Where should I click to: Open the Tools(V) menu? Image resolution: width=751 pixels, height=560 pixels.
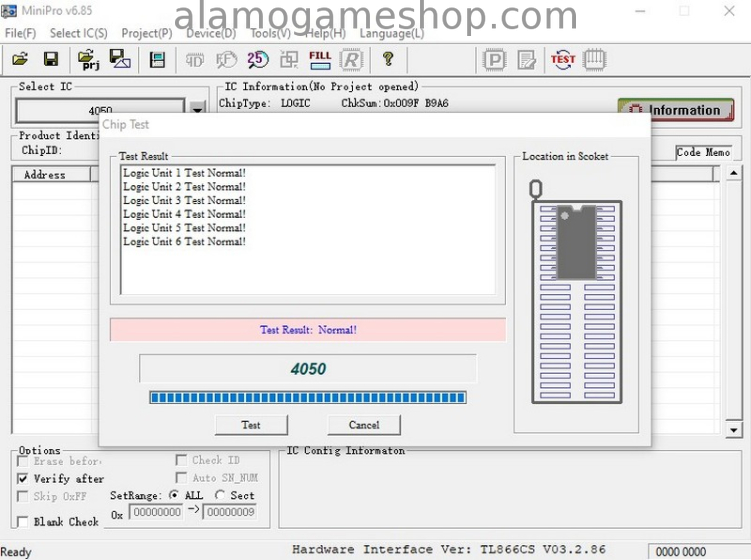[x=270, y=33]
